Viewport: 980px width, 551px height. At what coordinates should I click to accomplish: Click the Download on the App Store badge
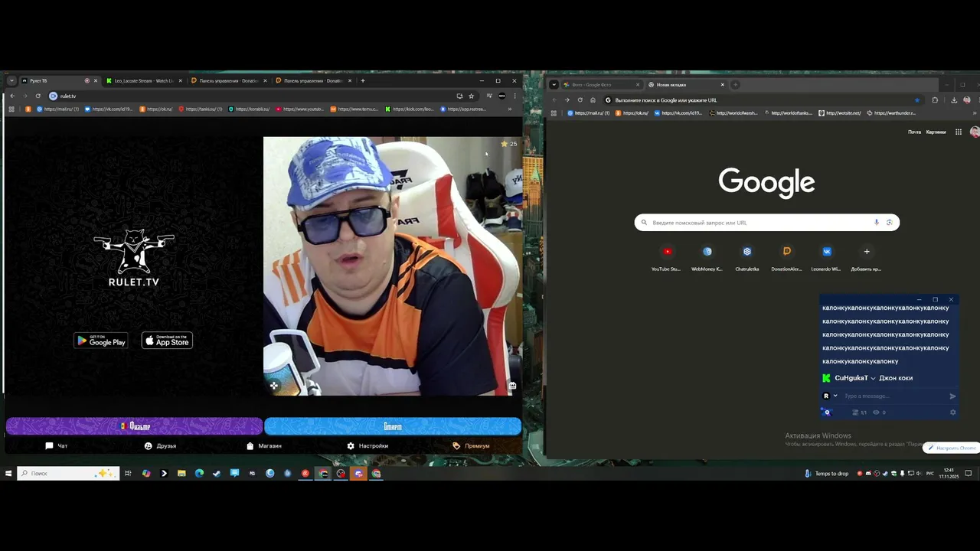click(x=167, y=341)
